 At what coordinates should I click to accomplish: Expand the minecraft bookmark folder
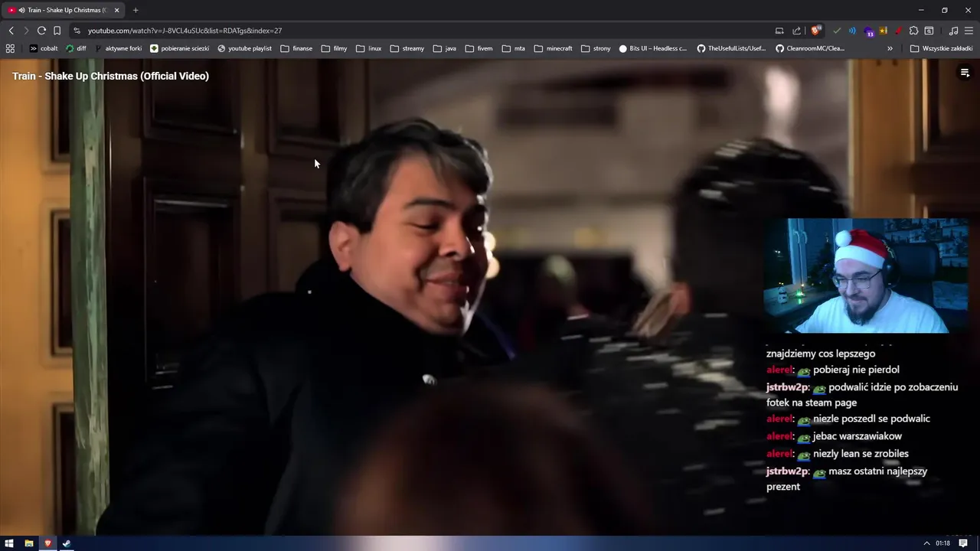click(553, 48)
